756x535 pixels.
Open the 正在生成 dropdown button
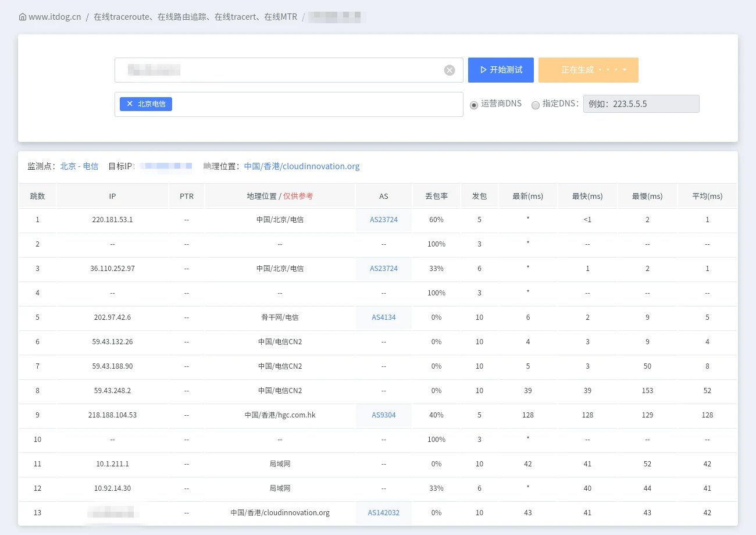point(588,70)
